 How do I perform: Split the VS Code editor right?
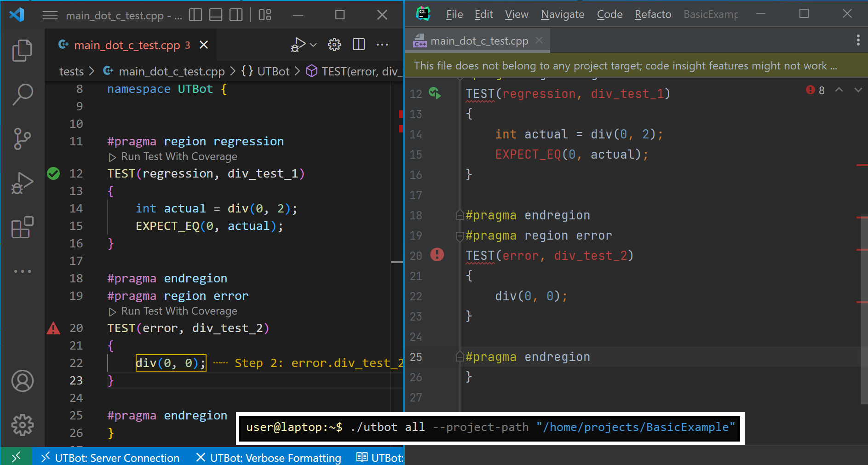(x=359, y=45)
